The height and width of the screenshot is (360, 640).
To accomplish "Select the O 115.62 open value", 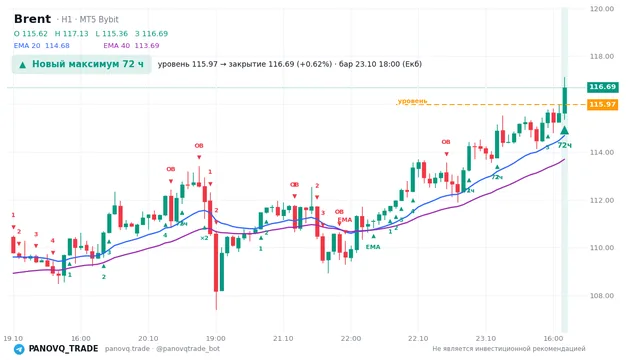I will 31,33.
